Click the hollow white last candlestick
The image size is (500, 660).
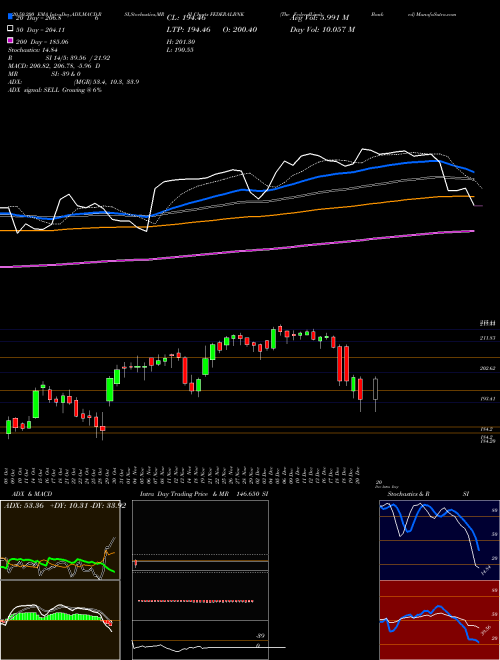coord(375,389)
